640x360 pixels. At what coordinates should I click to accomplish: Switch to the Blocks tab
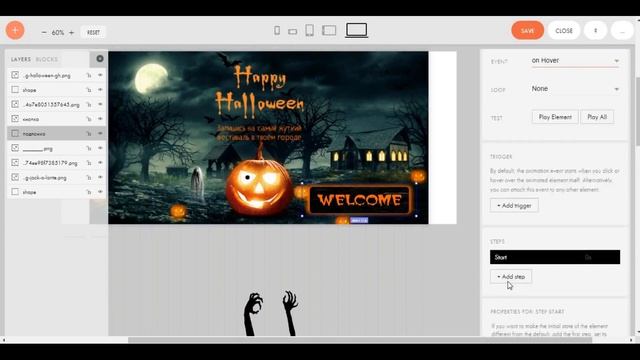click(47, 59)
